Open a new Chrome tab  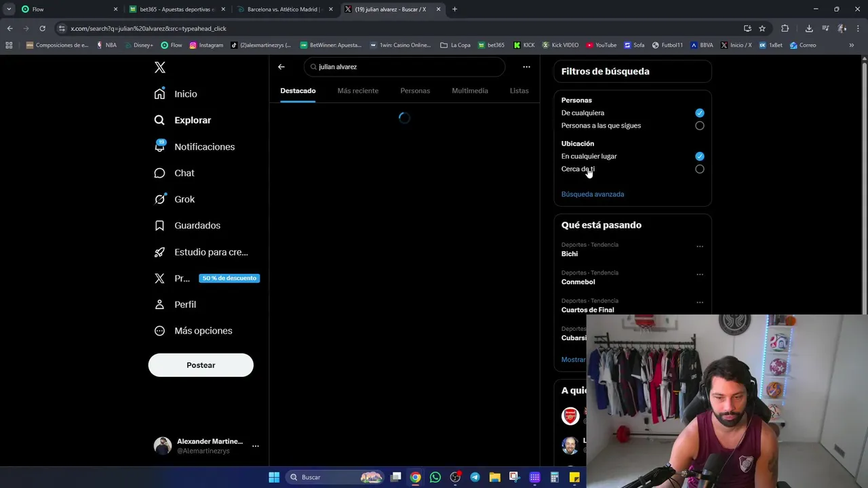click(454, 9)
